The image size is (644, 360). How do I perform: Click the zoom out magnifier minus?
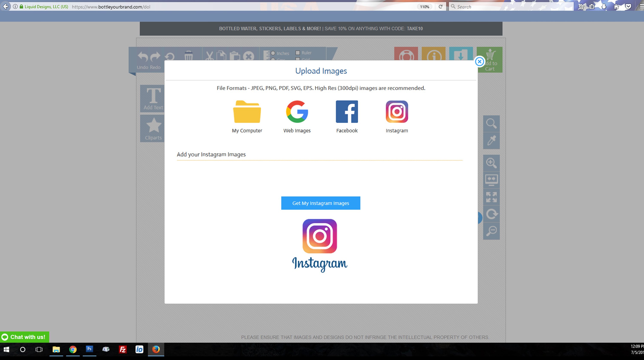(x=491, y=231)
